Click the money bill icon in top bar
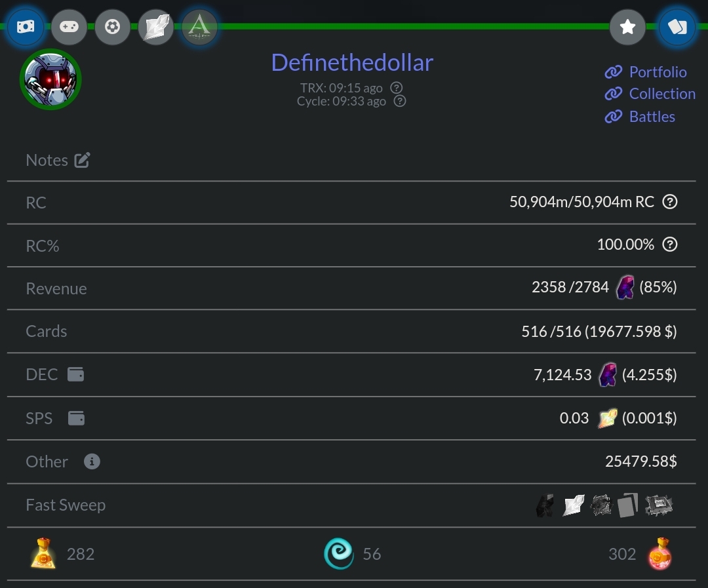 (26, 27)
